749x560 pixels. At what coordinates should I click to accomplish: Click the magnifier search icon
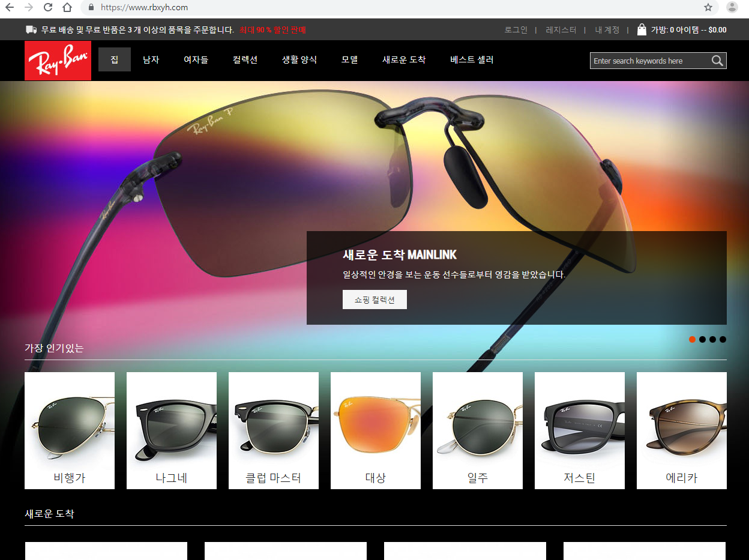pos(717,61)
